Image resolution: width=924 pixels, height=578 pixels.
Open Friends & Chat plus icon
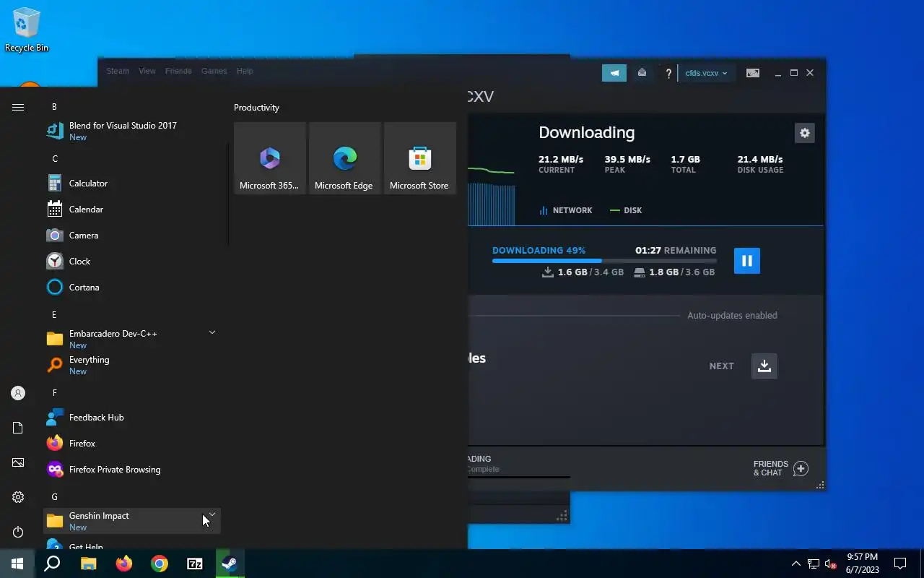[x=801, y=469]
